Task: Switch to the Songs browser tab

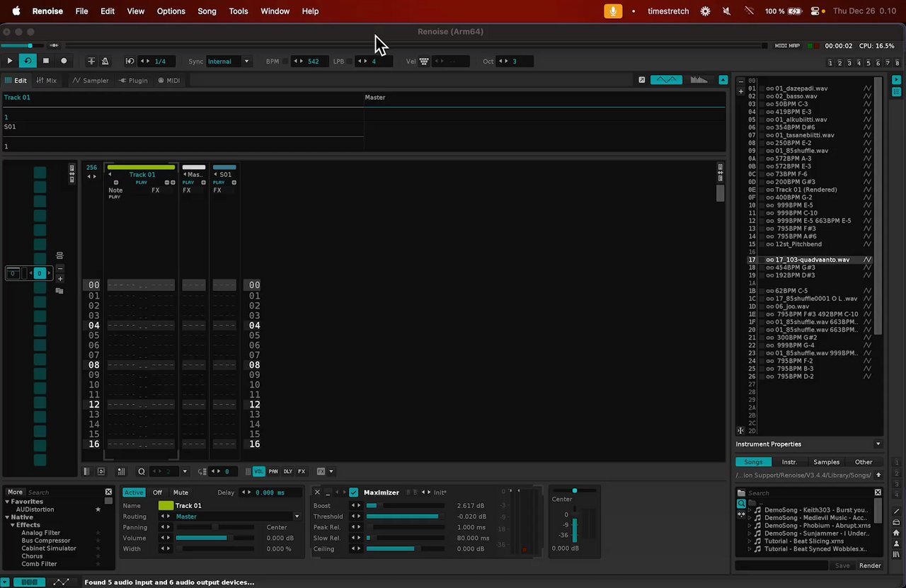Action: click(753, 462)
